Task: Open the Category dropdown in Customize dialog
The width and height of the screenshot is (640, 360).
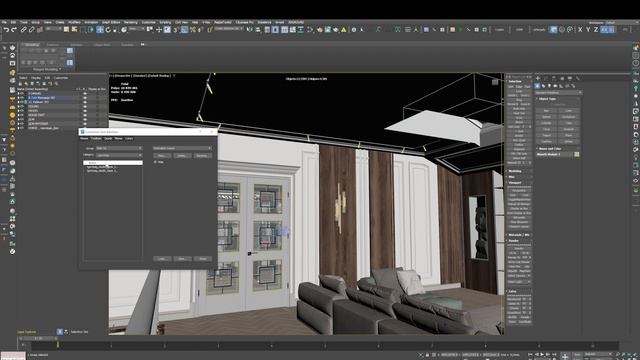Action: tap(119, 155)
